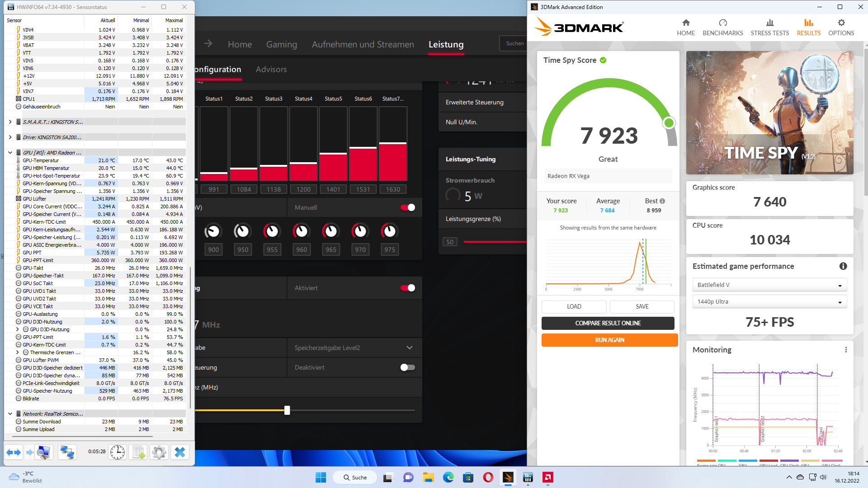Click COMPARE RESULT ONLINE
The height and width of the screenshot is (488, 868).
[x=608, y=324]
